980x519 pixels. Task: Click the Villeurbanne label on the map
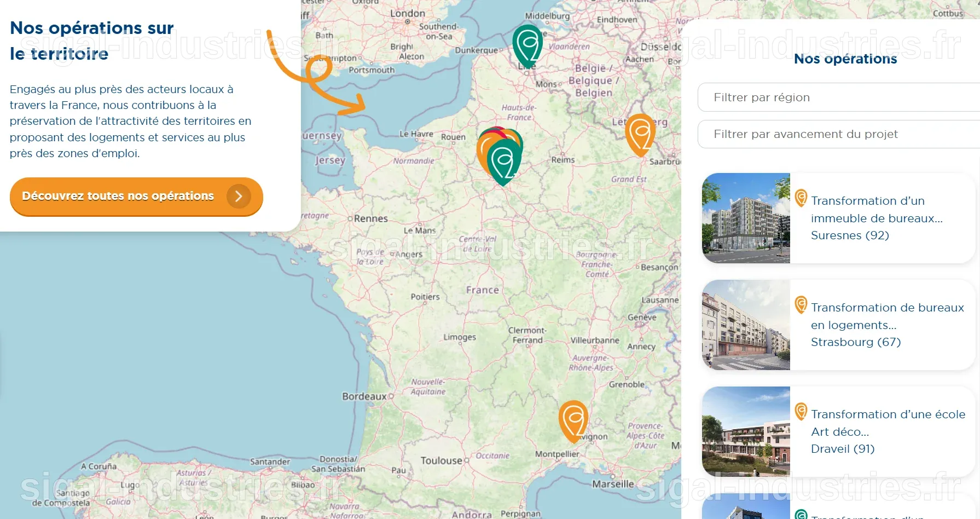[x=595, y=341]
